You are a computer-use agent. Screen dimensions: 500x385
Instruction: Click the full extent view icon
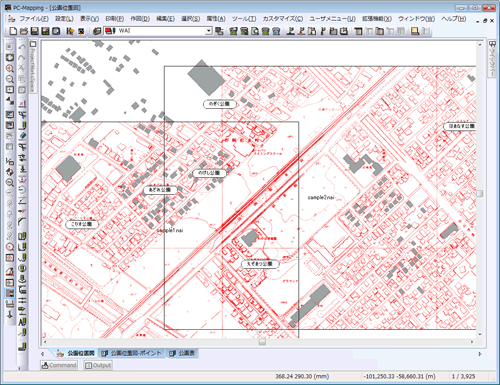(x=10, y=57)
